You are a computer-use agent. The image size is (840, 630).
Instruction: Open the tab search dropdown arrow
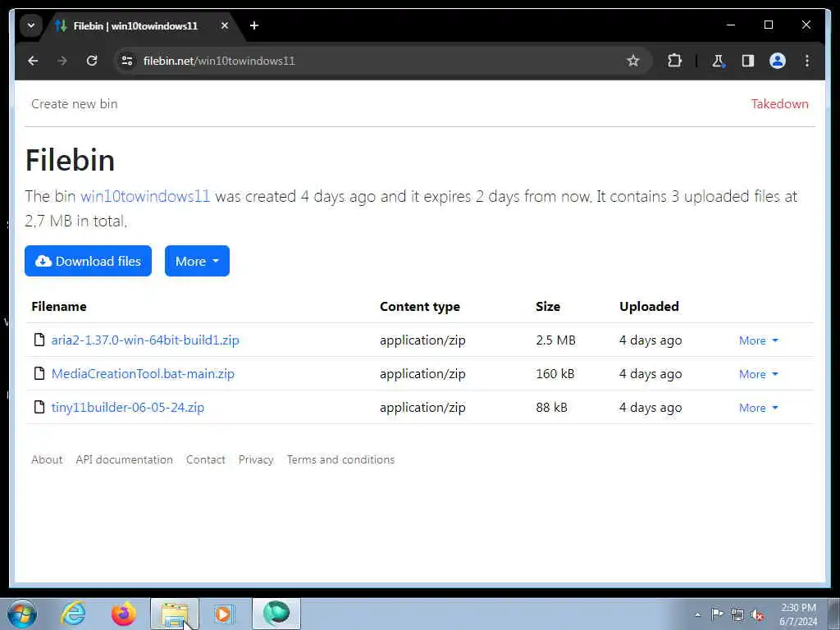31,25
